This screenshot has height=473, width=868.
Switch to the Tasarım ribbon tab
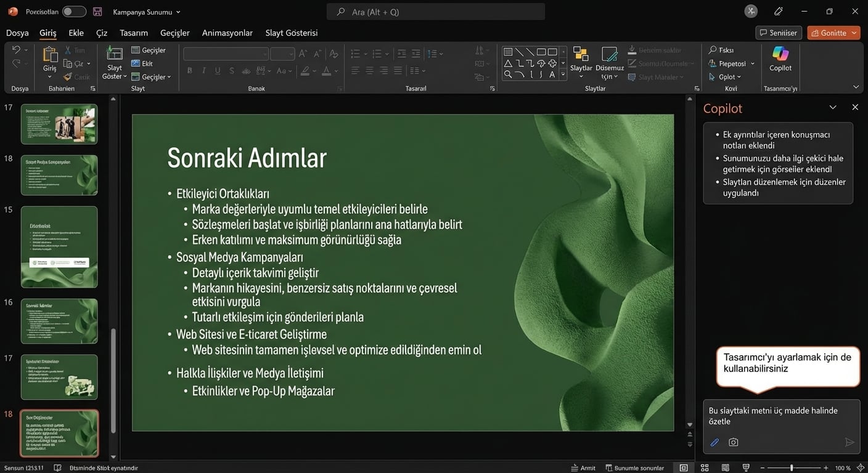[x=133, y=33]
